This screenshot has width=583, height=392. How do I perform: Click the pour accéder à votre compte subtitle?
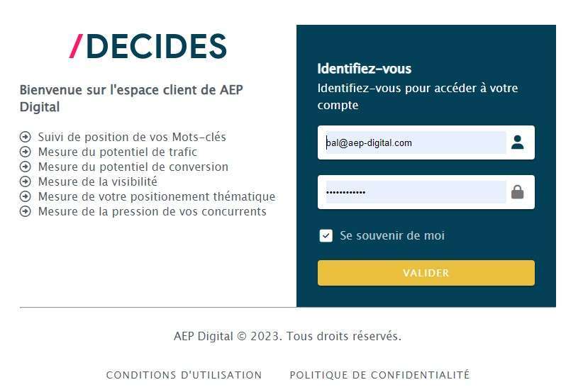tap(417, 96)
